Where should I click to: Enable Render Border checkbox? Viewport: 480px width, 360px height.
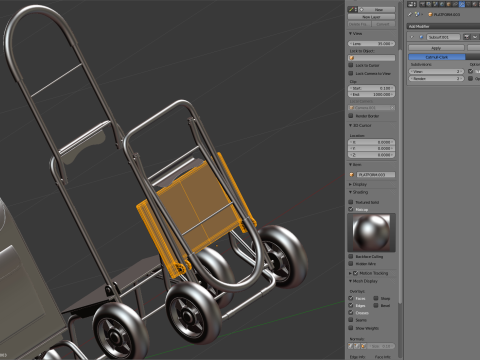coord(351,116)
